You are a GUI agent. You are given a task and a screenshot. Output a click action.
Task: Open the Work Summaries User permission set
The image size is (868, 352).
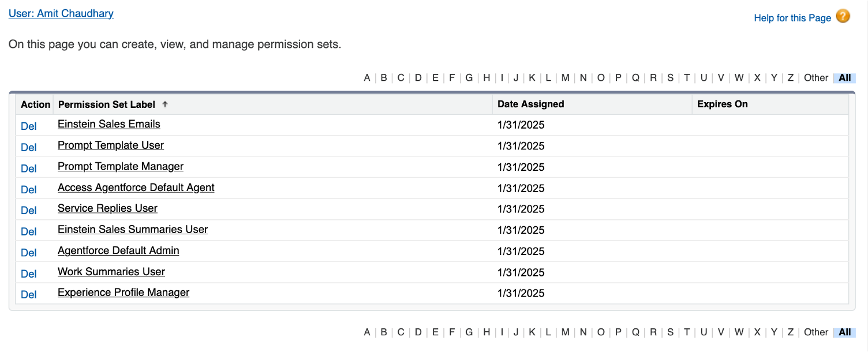(111, 271)
